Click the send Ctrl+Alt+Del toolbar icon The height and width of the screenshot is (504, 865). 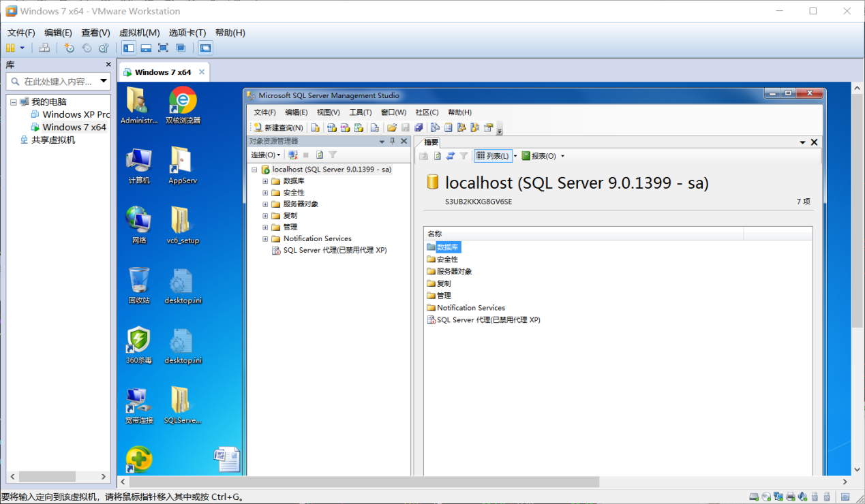click(44, 48)
